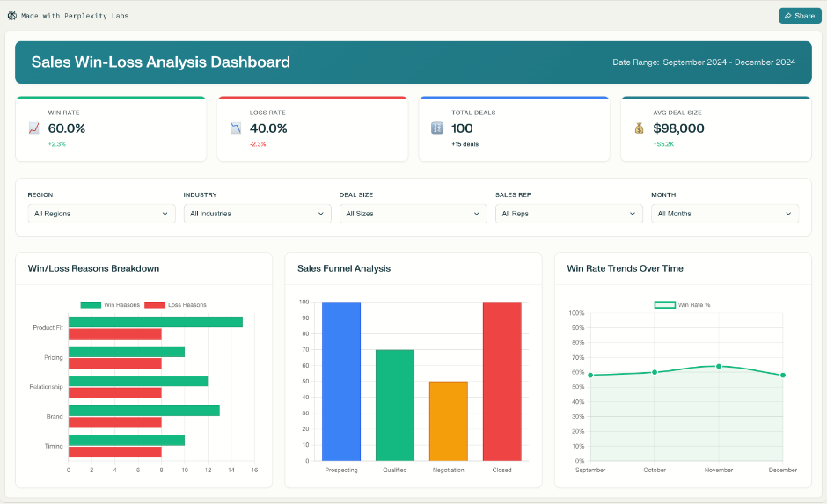
Task: Click the Loss Rate downtrend icon
Action: [x=236, y=128]
